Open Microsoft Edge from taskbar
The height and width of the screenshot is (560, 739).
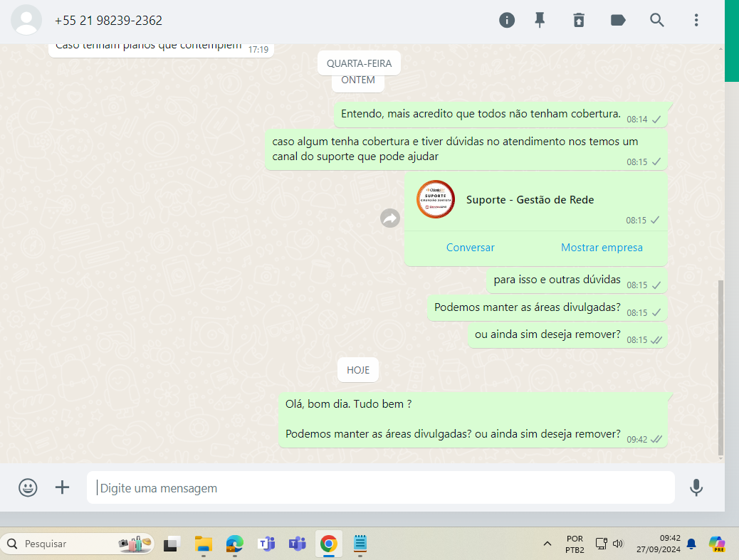[x=234, y=544]
